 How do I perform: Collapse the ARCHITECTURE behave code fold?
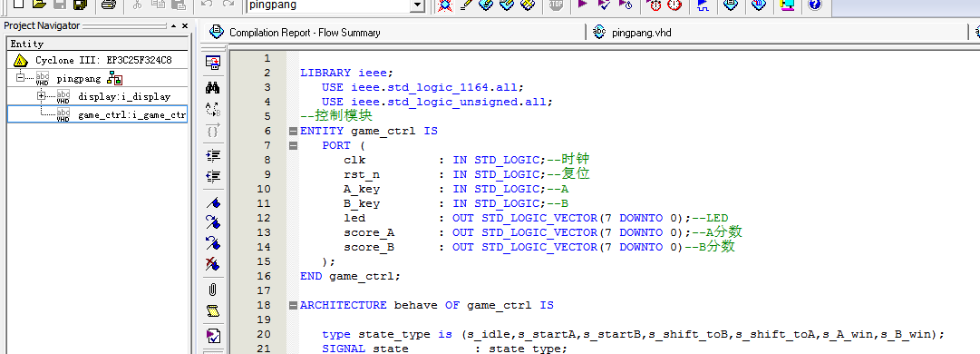[x=292, y=305]
